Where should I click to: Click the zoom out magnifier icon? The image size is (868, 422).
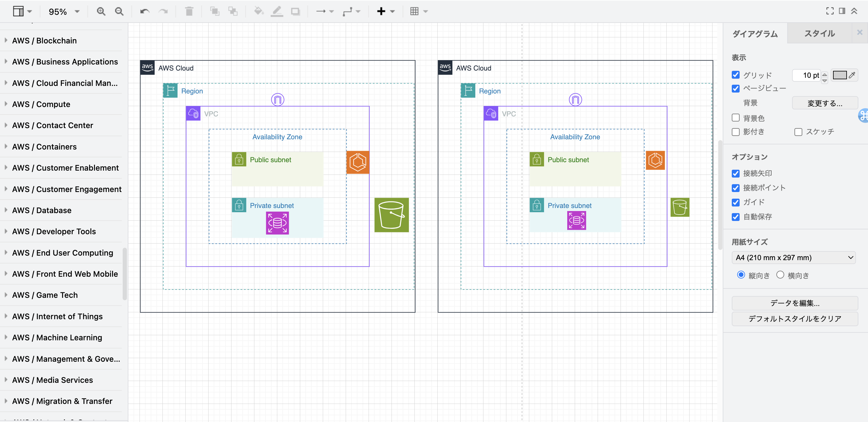click(119, 11)
